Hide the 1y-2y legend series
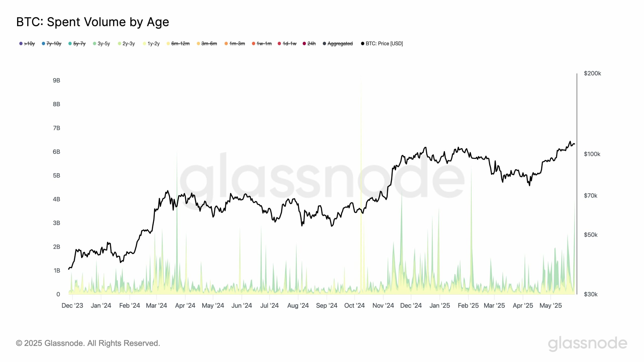Image resolution: width=644 pixels, height=362 pixels. pos(151,43)
